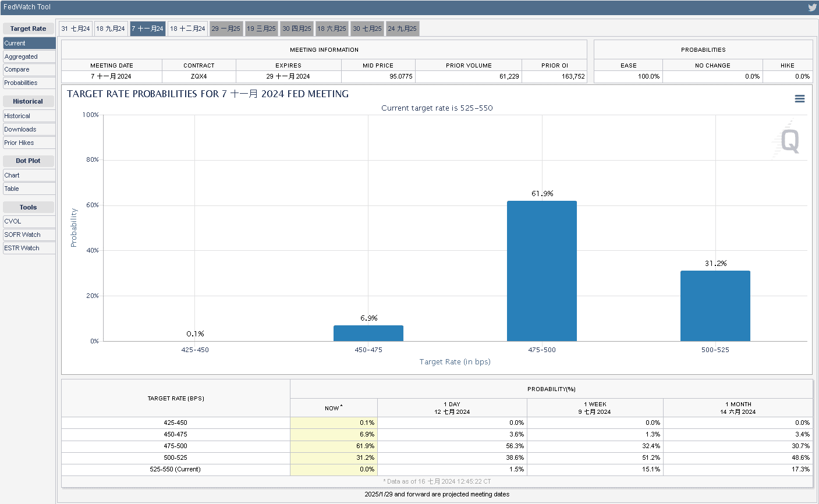Select Current in the Target Rate sidebar
The image size is (819, 504).
coord(29,43)
